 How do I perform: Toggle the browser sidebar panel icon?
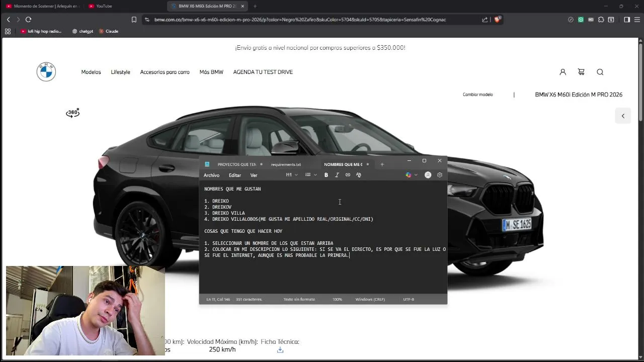coord(627,20)
